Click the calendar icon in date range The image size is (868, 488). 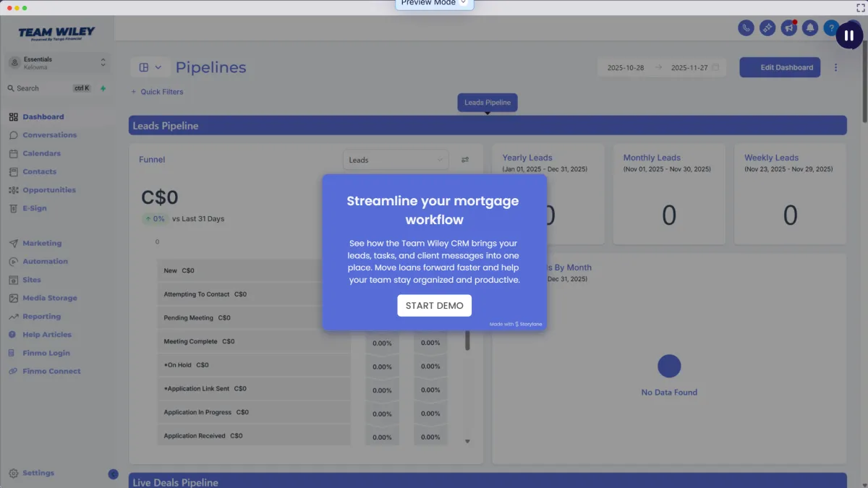click(x=715, y=67)
